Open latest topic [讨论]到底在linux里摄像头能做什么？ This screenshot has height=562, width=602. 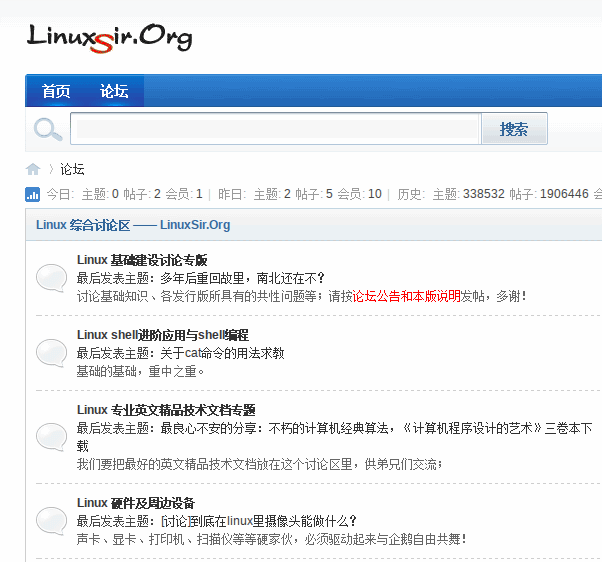tap(259, 521)
